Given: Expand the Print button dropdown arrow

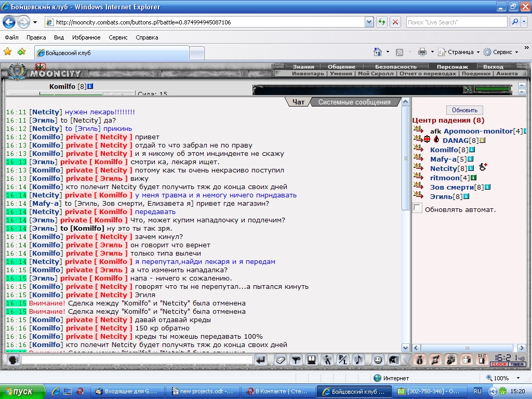Looking at the screenshot, I should [432, 52].
